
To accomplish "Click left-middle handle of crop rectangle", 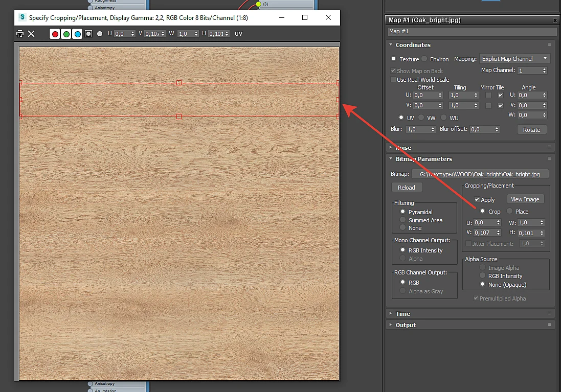I will pyautogui.click(x=20, y=100).
